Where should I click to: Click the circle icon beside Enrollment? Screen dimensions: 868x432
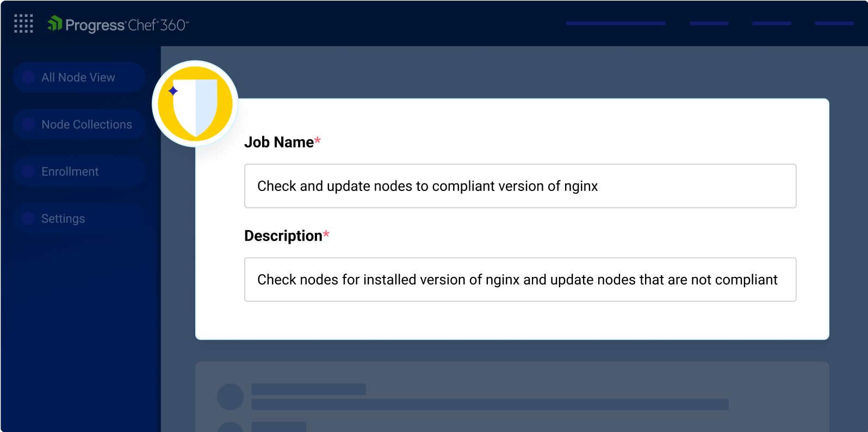[x=28, y=171]
